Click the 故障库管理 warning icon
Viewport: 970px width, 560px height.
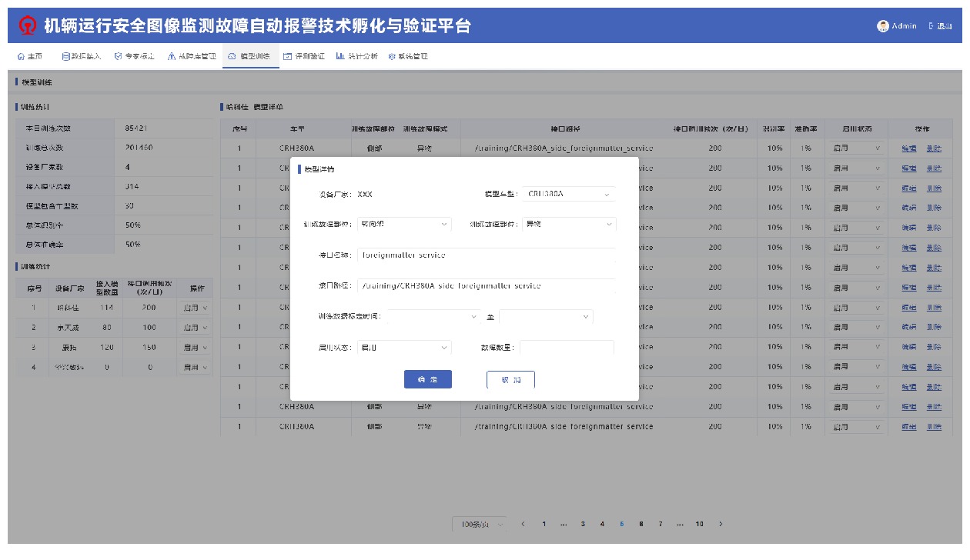pos(172,56)
